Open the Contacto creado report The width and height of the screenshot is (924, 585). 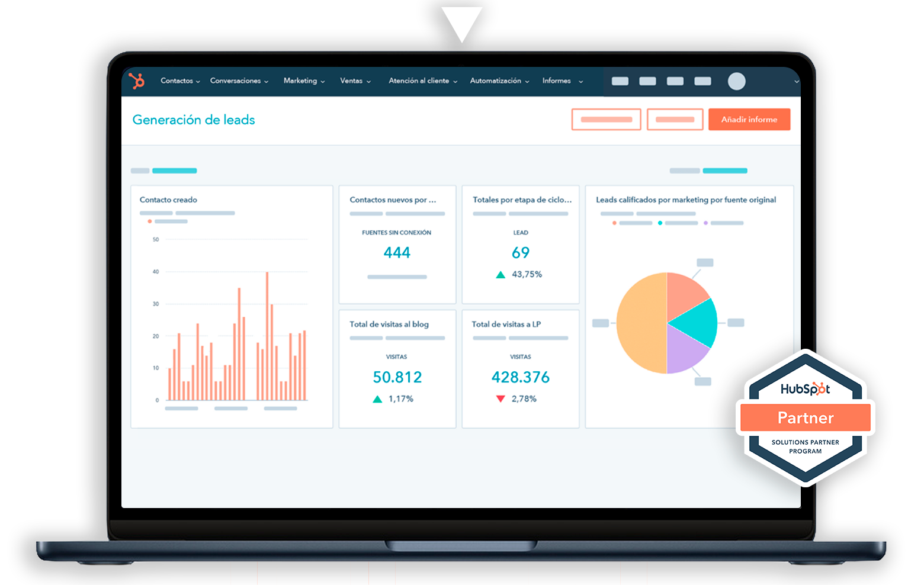168,200
